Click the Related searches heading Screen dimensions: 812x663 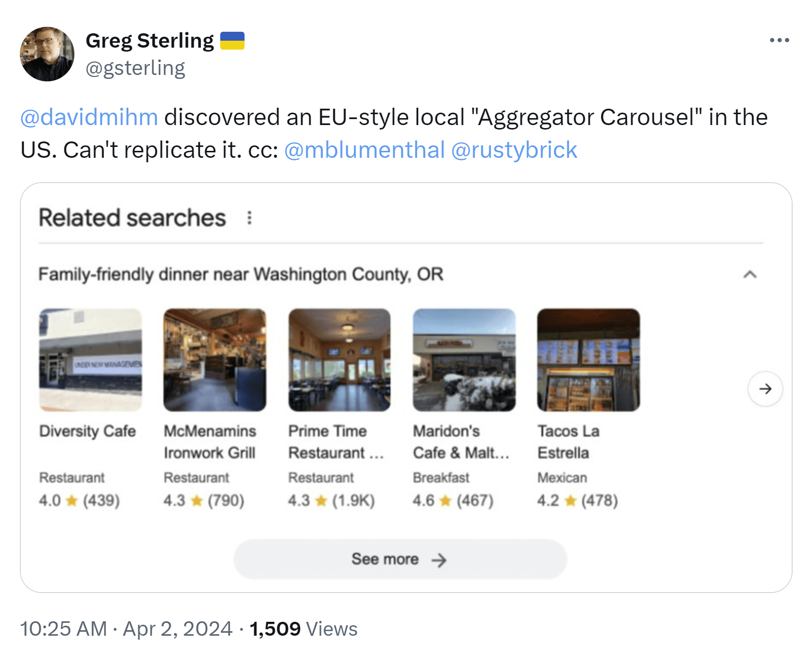click(132, 217)
